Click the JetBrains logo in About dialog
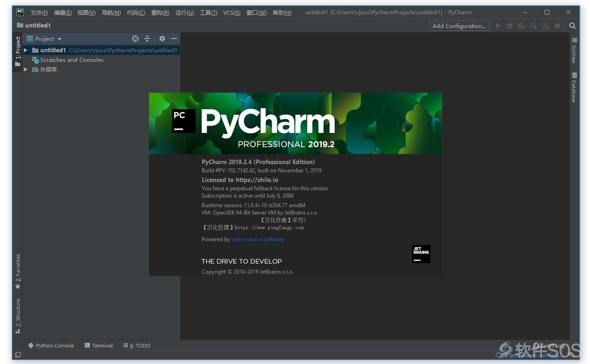This screenshot has width=590, height=364. tap(421, 254)
